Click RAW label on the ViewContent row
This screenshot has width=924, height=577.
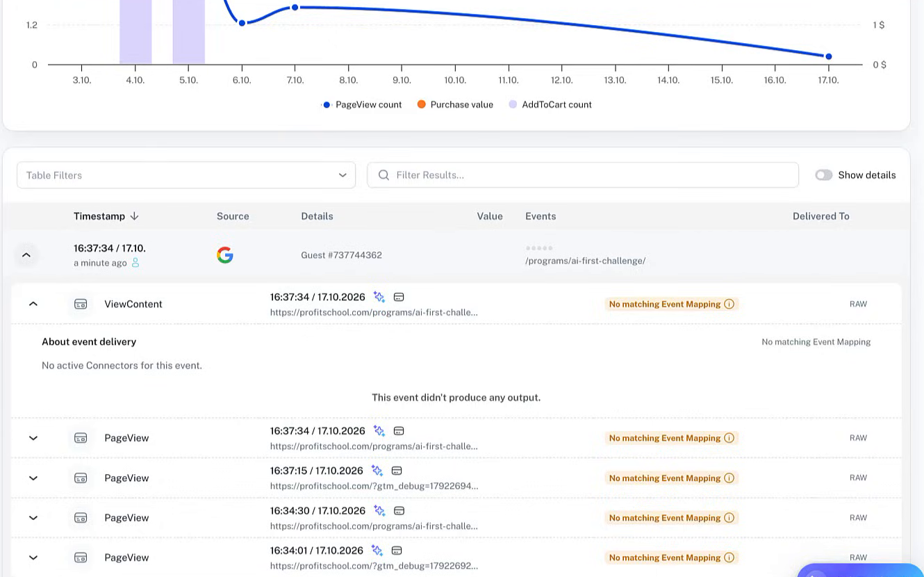tap(858, 304)
